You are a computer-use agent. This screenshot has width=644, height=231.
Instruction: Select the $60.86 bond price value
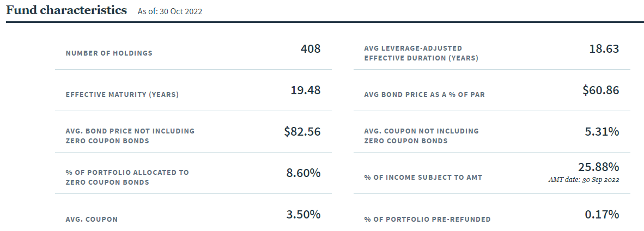click(x=601, y=90)
